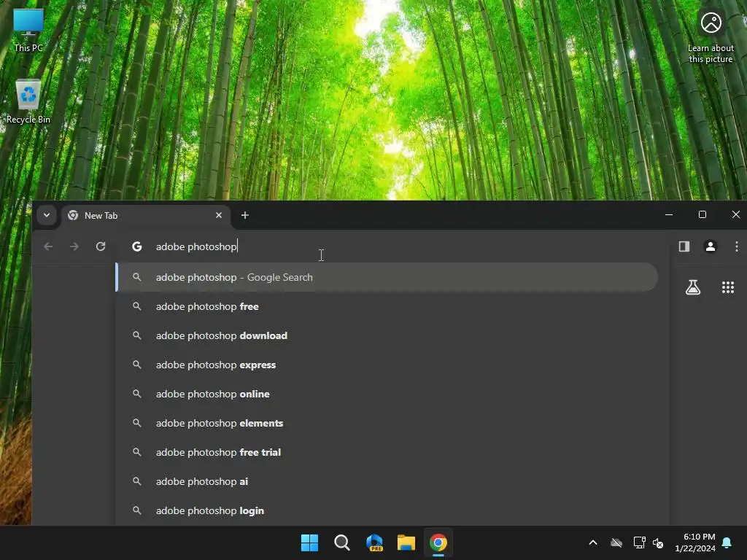Go forward with the forward arrow
Image resolution: width=747 pixels, height=560 pixels.
tap(74, 246)
